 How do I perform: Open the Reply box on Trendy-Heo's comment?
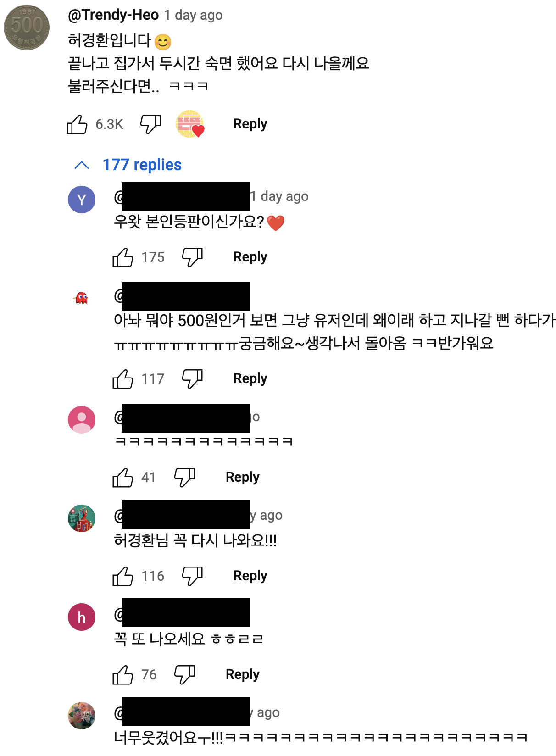(x=250, y=123)
